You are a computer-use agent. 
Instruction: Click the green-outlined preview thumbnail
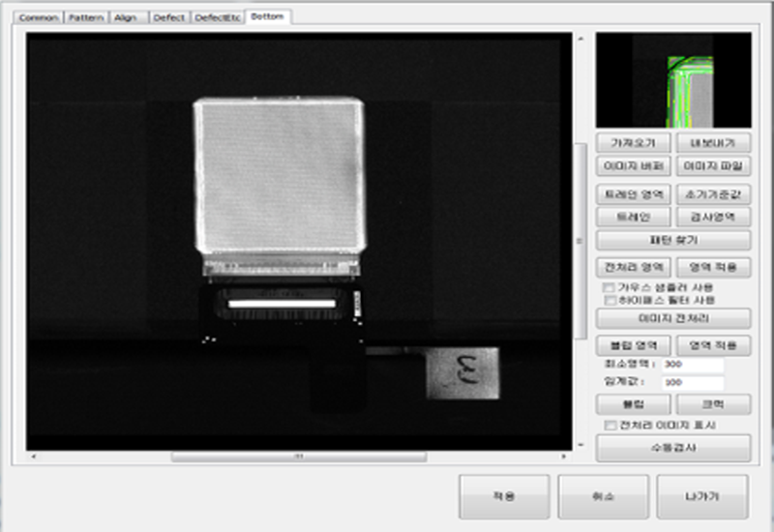click(x=673, y=80)
